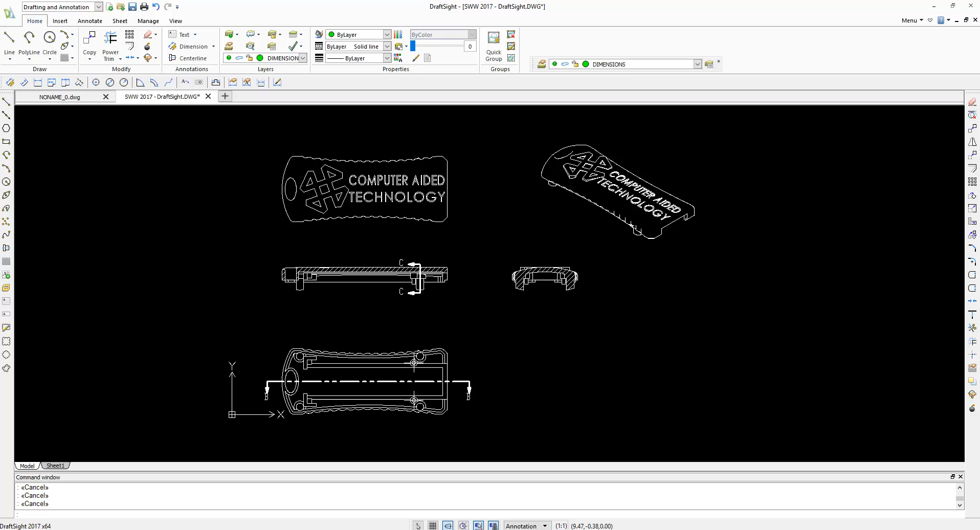Toggle Ortho mode in the status bar
The height and width of the screenshot is (530, 980).
point(448,525)
